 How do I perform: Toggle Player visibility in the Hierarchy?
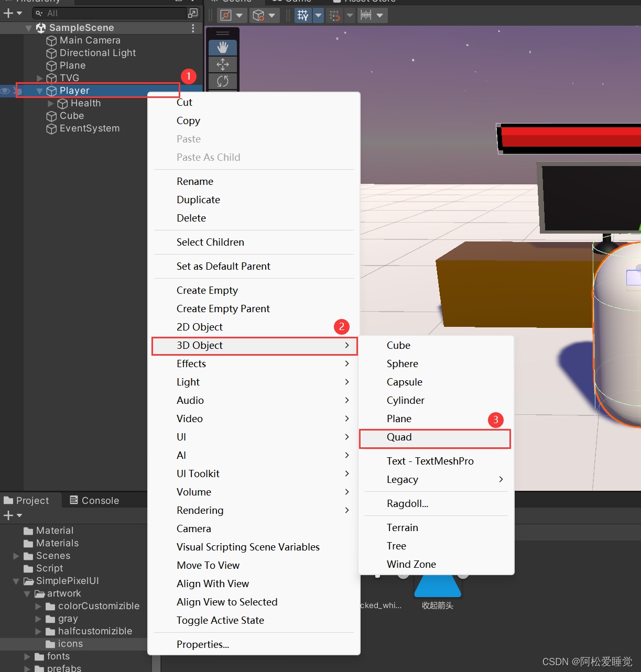click(5, 91)
